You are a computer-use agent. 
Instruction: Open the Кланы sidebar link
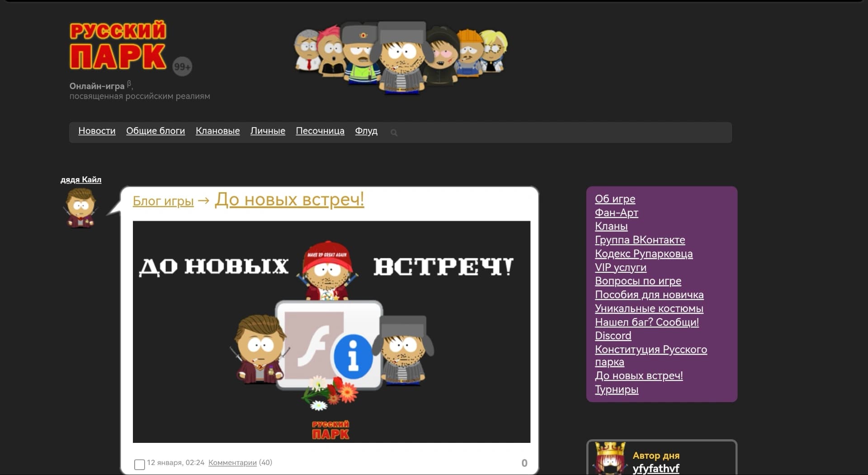611,226
